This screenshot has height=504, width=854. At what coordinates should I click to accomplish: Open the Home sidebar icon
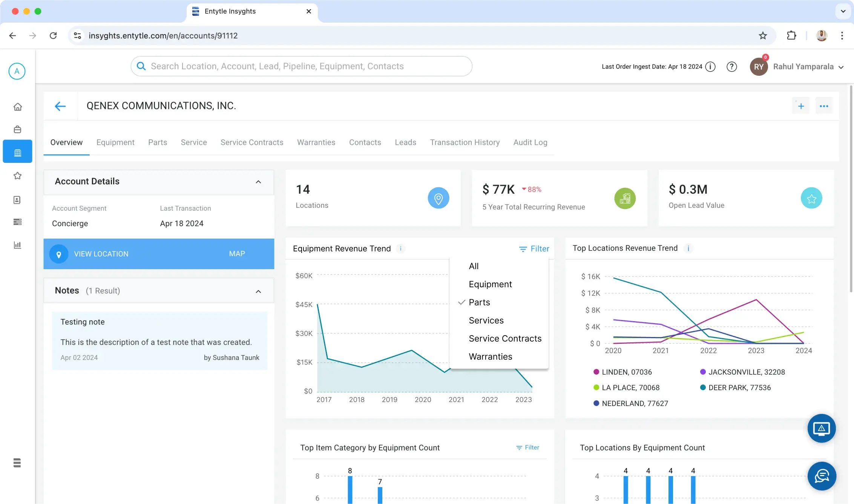pos(17,107)
